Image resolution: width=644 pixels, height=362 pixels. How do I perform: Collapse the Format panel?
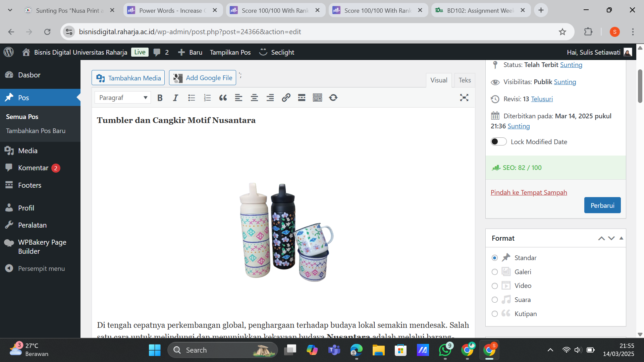621,238
